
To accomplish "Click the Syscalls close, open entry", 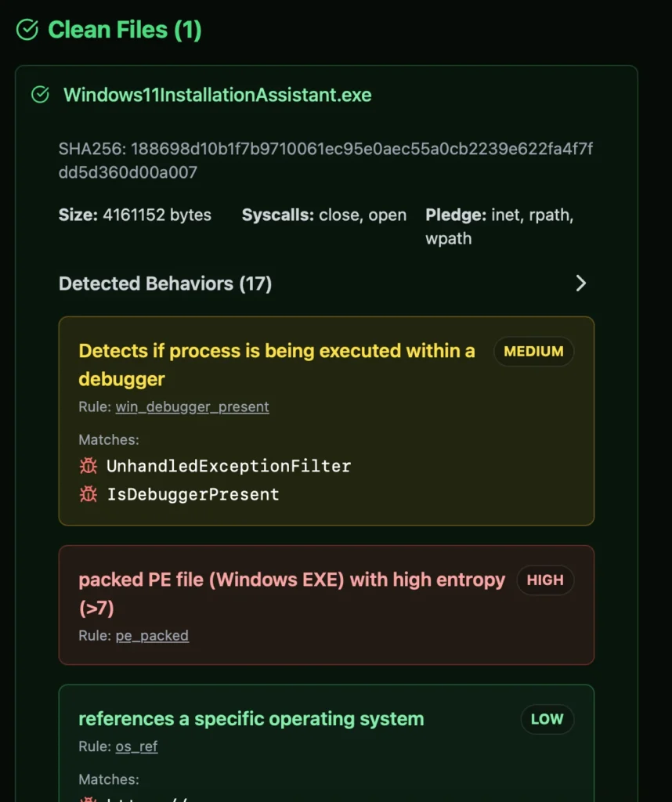I will tap(324, 215).
